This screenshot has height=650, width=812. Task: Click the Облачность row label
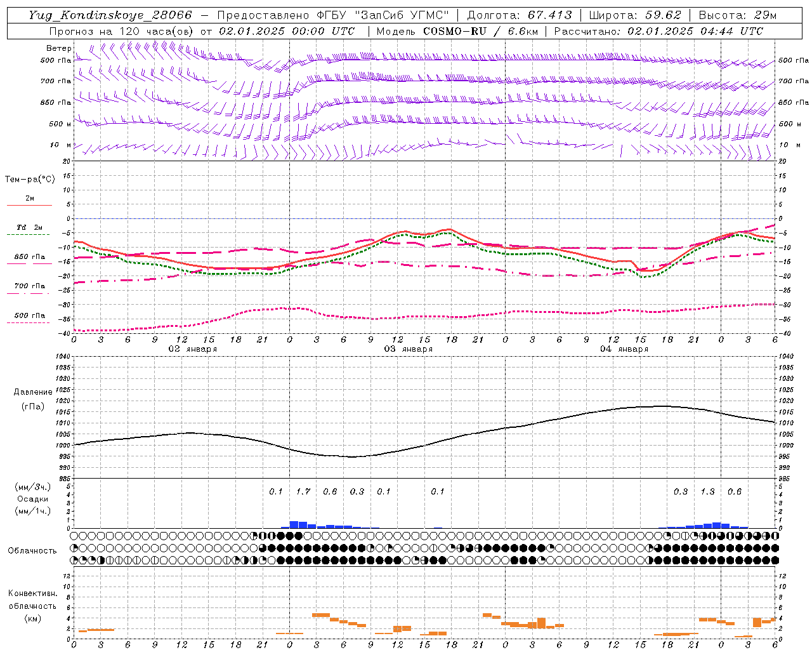click(32, 550)
